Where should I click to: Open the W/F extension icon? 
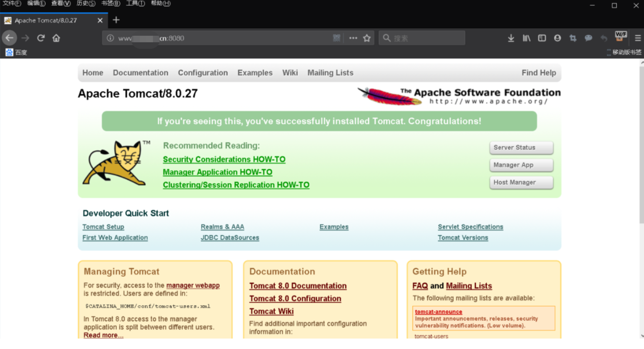[x=621, y=36]
